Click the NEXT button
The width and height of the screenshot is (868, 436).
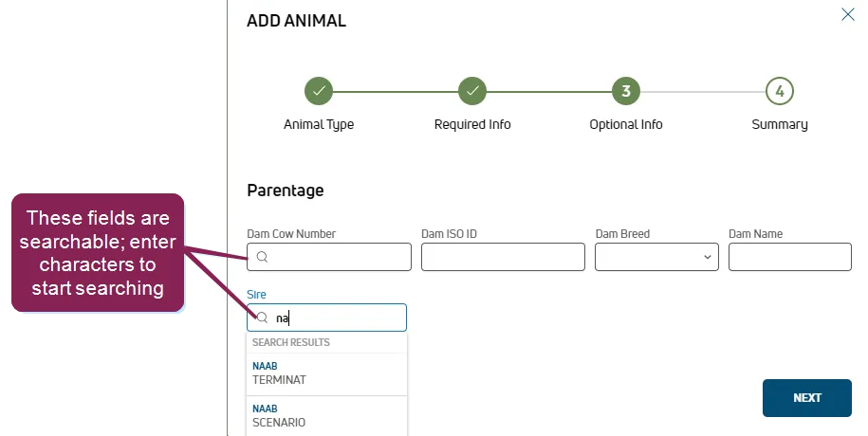806,398
